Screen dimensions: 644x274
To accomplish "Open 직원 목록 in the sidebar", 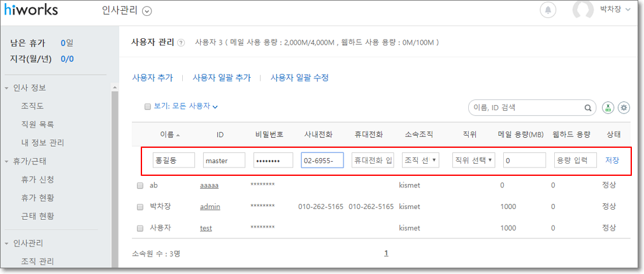I will click(38, 124).
